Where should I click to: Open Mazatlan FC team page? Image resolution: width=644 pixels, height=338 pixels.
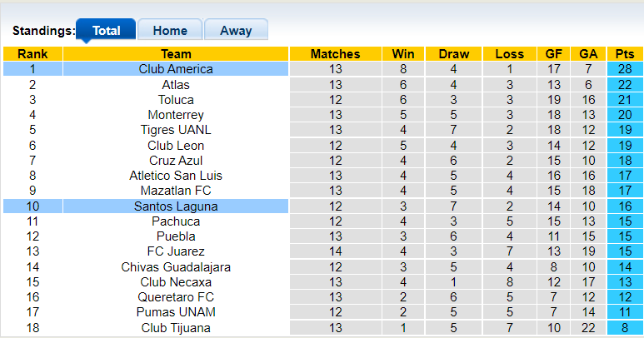pyautogui.click(x=176, y=191)
